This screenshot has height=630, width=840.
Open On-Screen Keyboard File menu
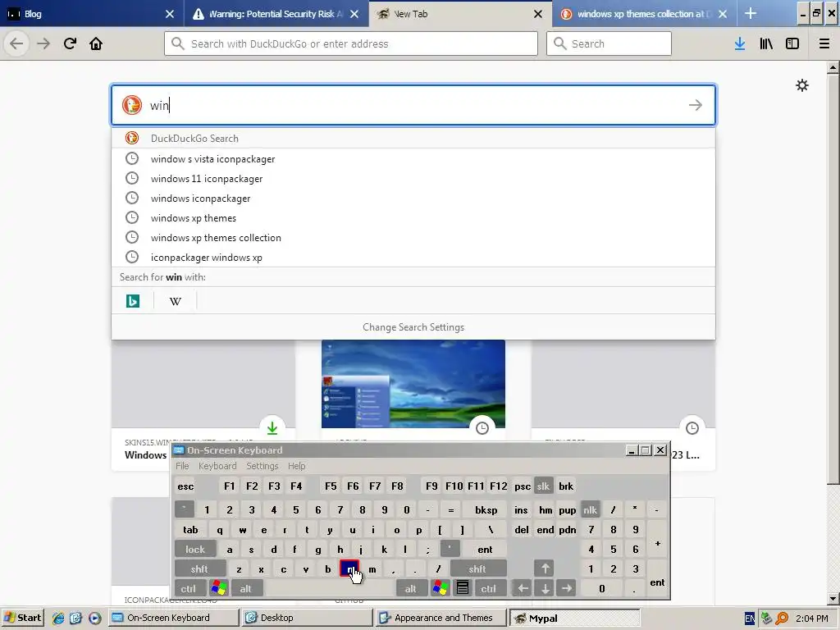click(182, 466)
